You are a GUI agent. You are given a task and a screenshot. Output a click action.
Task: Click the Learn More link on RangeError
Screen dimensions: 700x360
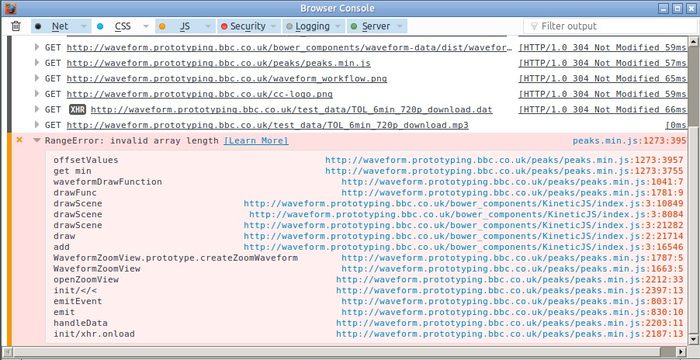(256, 141)
